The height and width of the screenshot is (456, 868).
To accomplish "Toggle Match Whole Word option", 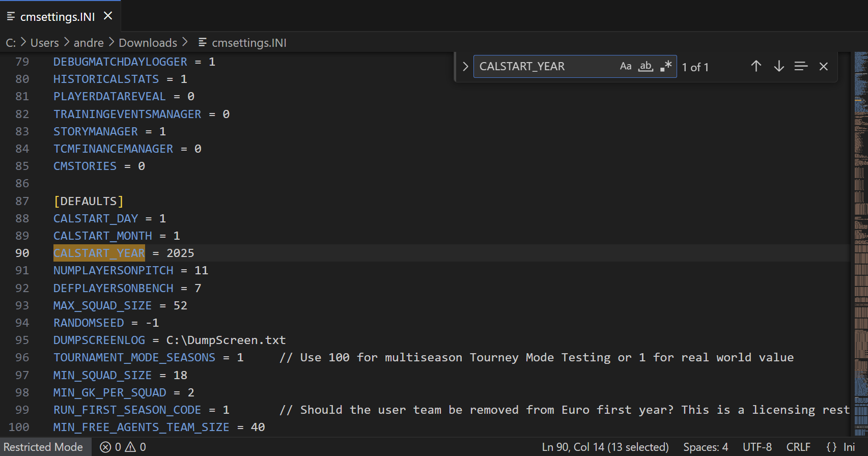I will pyautogui.click(x=646, y=66).
